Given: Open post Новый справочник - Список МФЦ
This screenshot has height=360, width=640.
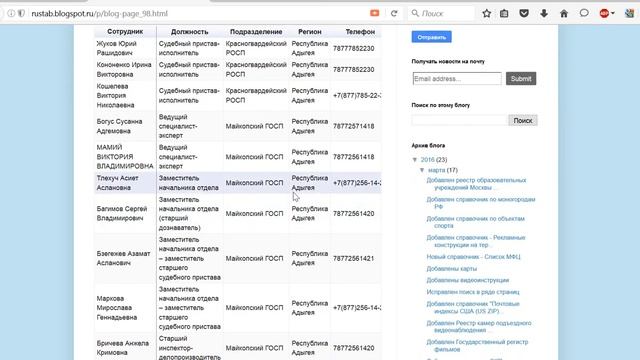Looking at the screenshot, I should (x=473, y=257).
